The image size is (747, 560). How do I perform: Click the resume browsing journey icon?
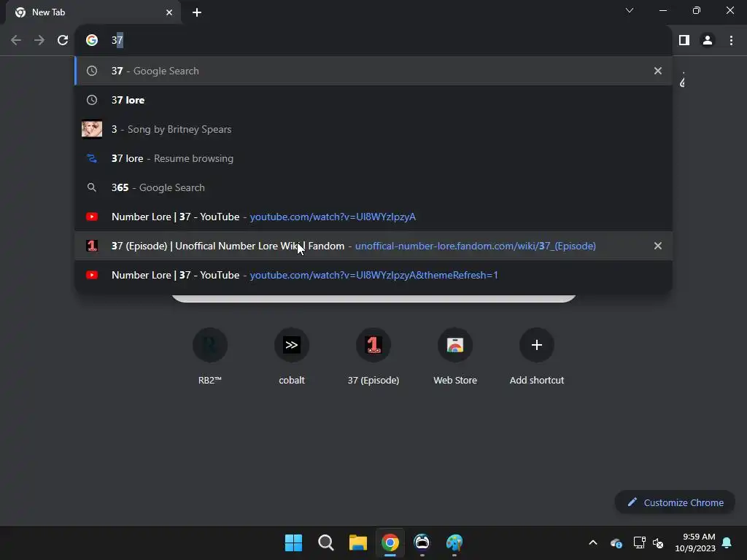92,158
